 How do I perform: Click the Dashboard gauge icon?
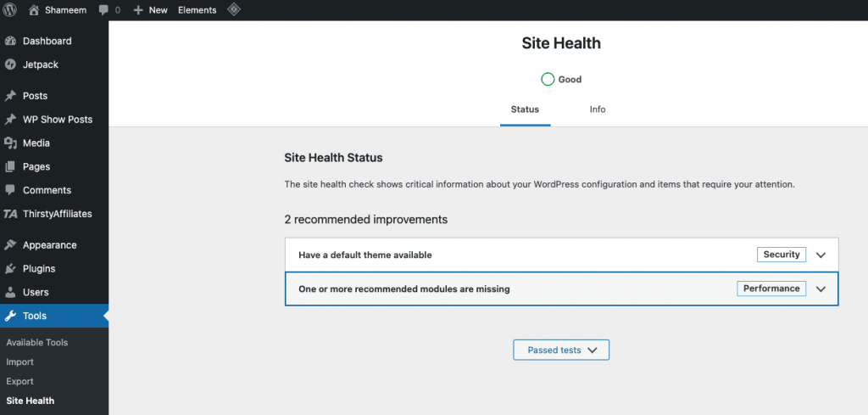tap(10, 41)
